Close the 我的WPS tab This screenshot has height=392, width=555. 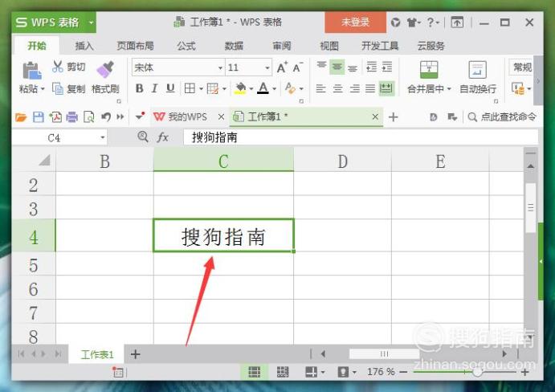pyautogui.click(x=221, y=116)
